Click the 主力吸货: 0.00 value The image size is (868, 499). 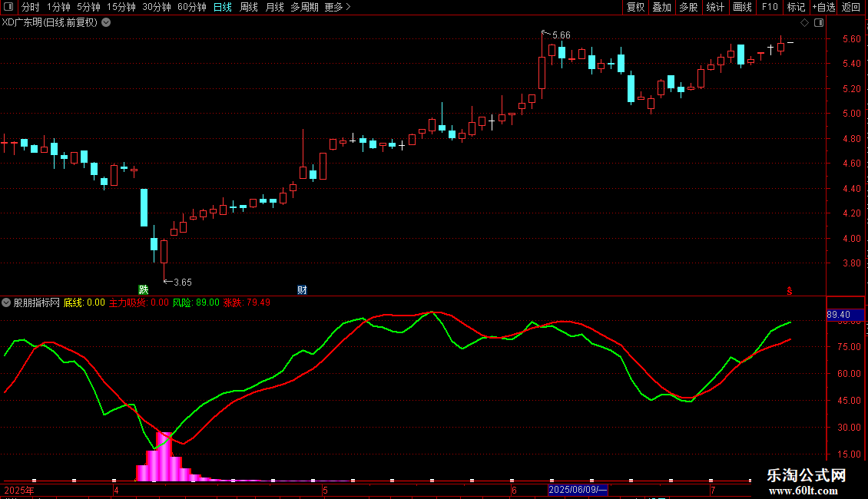pos(138,302)
